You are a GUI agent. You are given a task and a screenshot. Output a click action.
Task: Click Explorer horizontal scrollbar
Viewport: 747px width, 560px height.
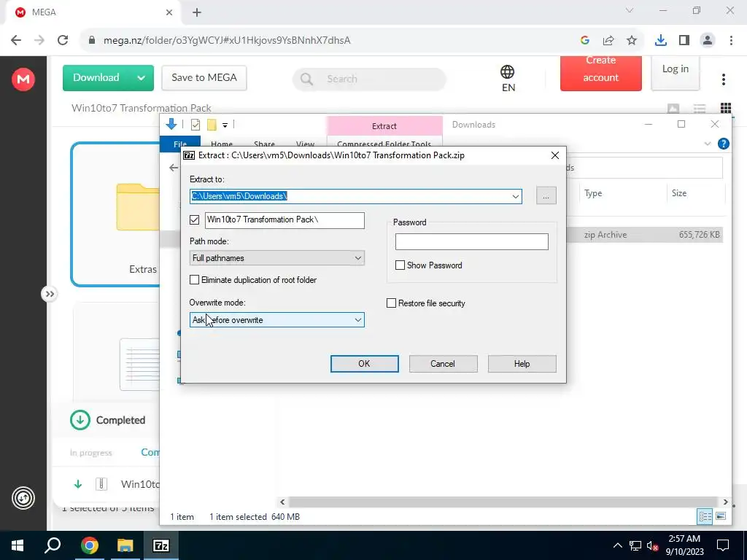pyautogui.click(x=503, y=502)
